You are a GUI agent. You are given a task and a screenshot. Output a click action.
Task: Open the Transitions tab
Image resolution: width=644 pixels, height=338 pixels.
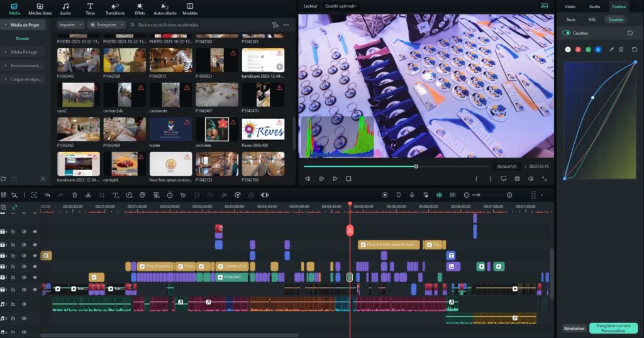click(115, 9)
